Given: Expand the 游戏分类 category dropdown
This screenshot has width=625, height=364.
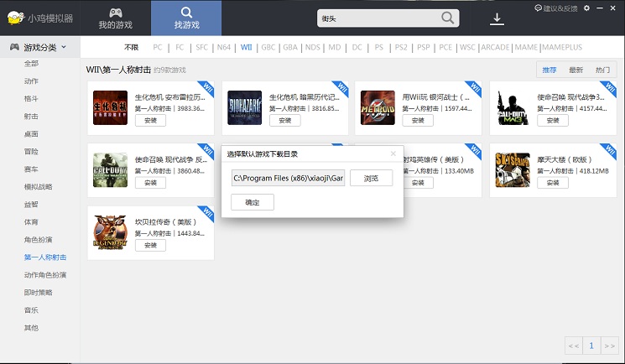Looking at the screenshot, I should coord(39,47).
